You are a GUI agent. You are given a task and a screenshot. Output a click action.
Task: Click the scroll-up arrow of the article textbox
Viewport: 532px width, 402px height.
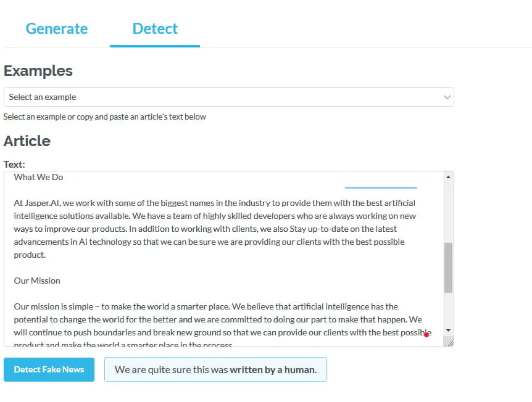(449, 177)
